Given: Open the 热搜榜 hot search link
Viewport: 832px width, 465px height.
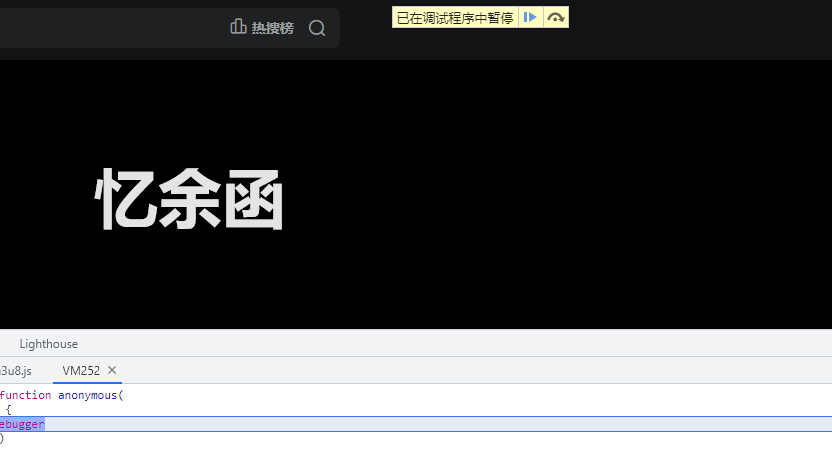Looking at the screenshot, I should tap(272, 28).
